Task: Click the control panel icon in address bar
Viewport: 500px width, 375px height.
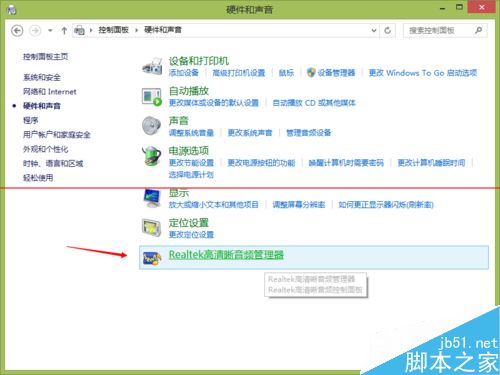Action: pos(79,31)
